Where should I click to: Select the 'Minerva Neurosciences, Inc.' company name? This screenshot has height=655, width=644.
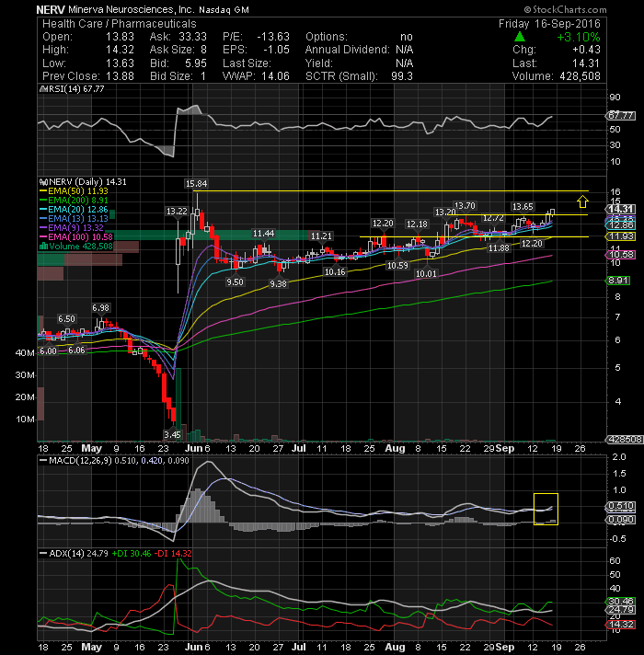[131, 9]
